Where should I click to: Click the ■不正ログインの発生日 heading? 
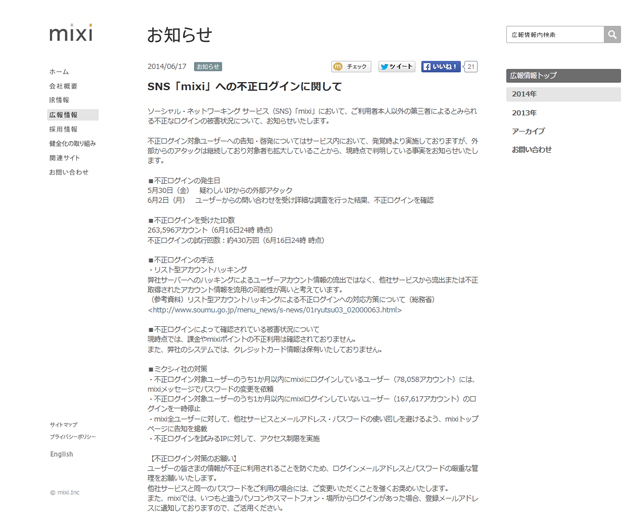pos(184,180)
